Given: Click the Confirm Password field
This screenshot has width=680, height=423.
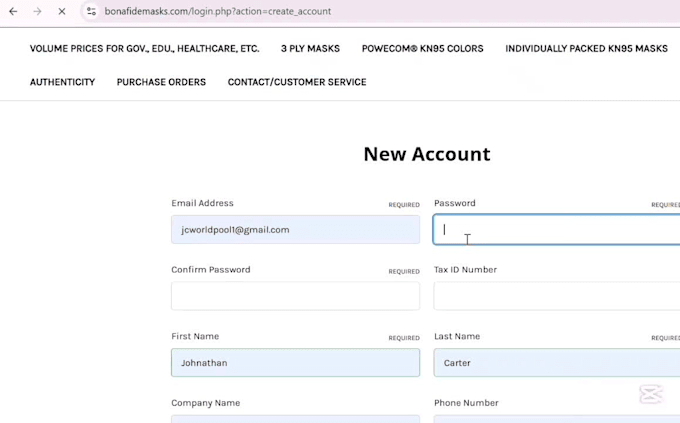Looking at the screenshot, I should coord(295,296).
